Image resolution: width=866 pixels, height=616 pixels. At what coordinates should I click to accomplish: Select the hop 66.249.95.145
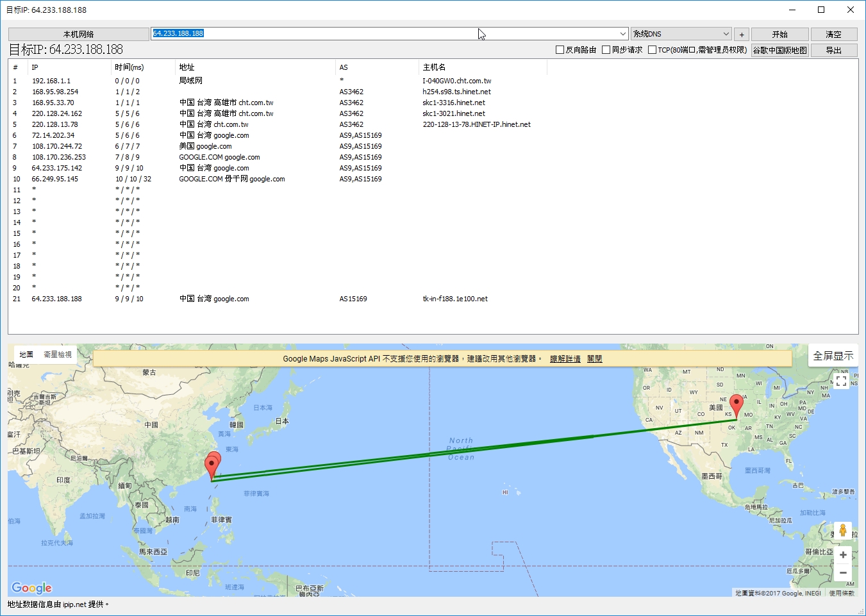[x=55, y=179]
